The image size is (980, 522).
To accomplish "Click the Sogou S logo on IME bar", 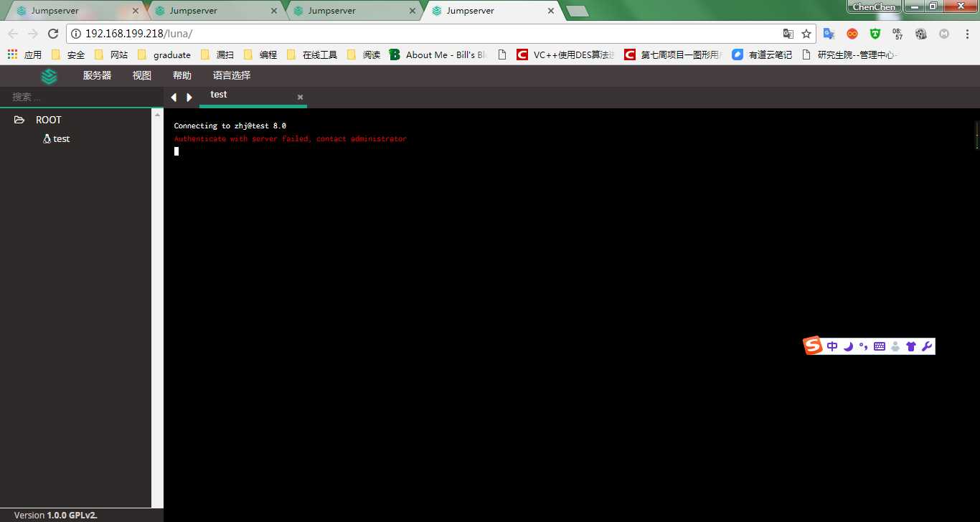I will click(x=813, y=346).
